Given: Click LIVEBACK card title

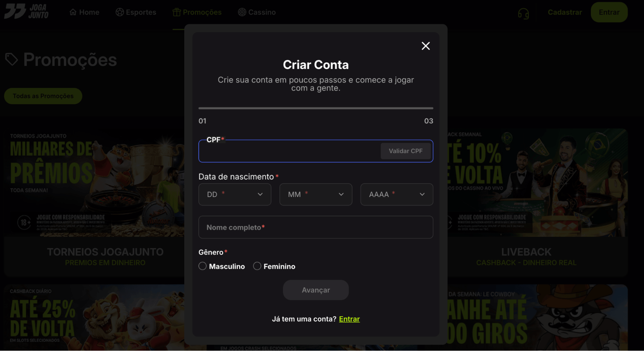Looking at the screenshot, I should click(526, 252).
